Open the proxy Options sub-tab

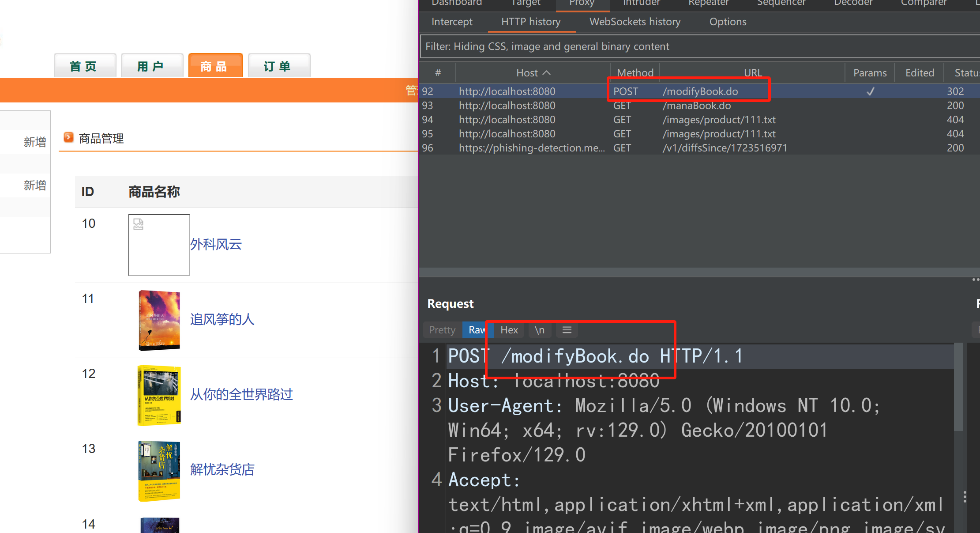point(728,22)
